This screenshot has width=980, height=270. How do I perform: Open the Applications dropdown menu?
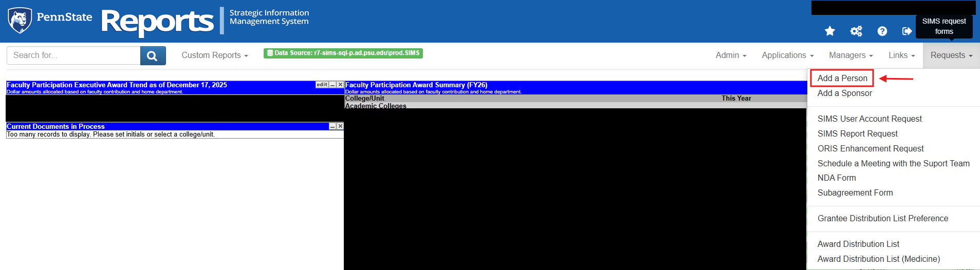tap(787, 55)
